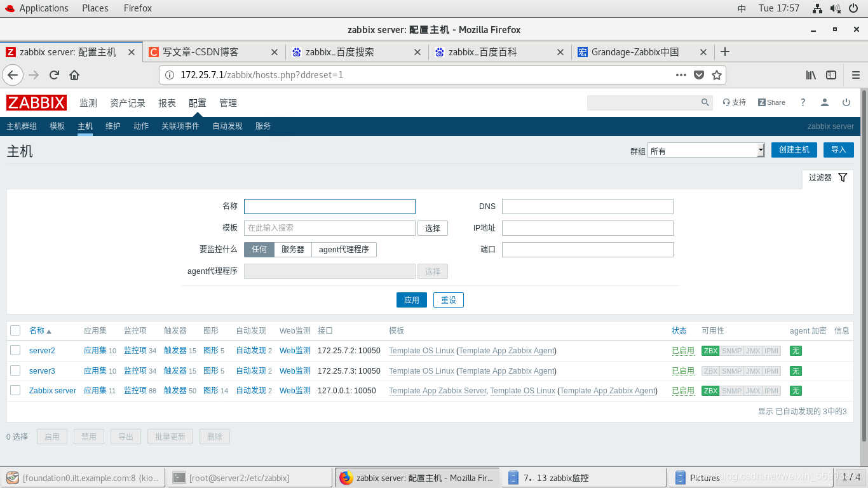Open Pocket save icon in address bar
The width and height of the screenshot is (868, 488).
click(699, 75)
